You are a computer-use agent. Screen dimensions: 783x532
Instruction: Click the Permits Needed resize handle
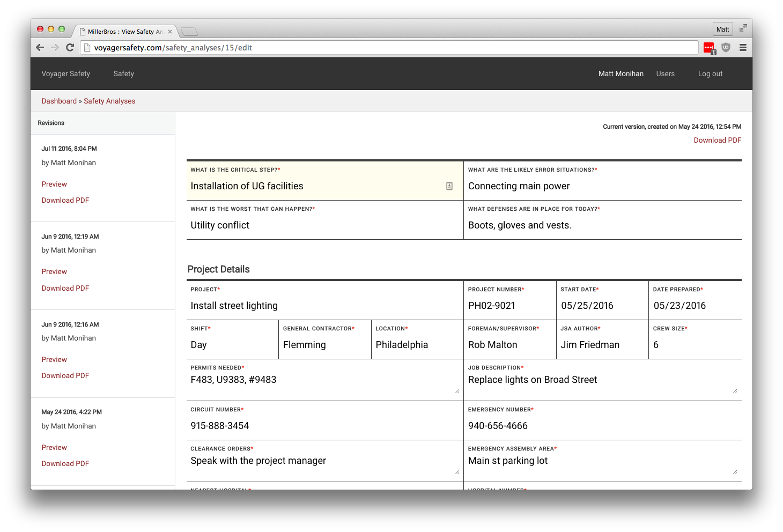tap(457, 391)
